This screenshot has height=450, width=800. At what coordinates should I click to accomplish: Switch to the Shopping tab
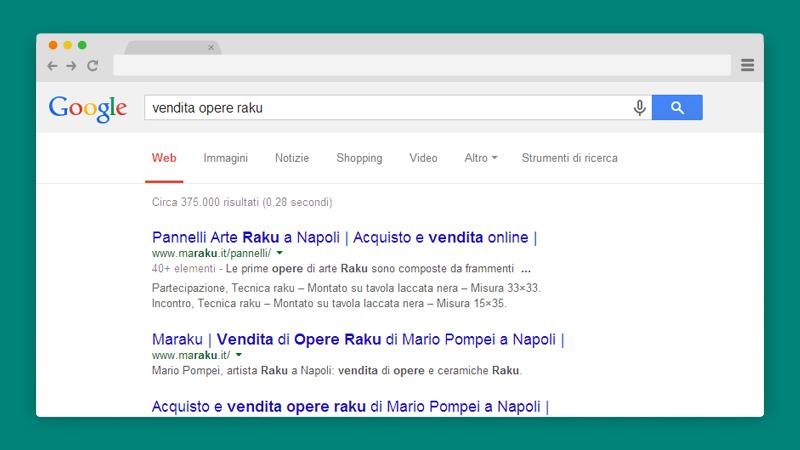359,158
